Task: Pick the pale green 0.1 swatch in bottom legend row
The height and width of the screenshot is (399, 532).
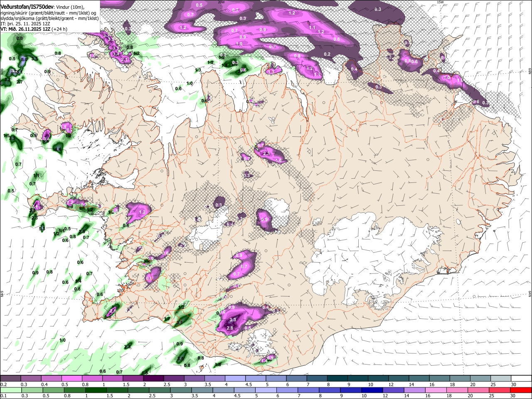Action: (x=11, y=390)
